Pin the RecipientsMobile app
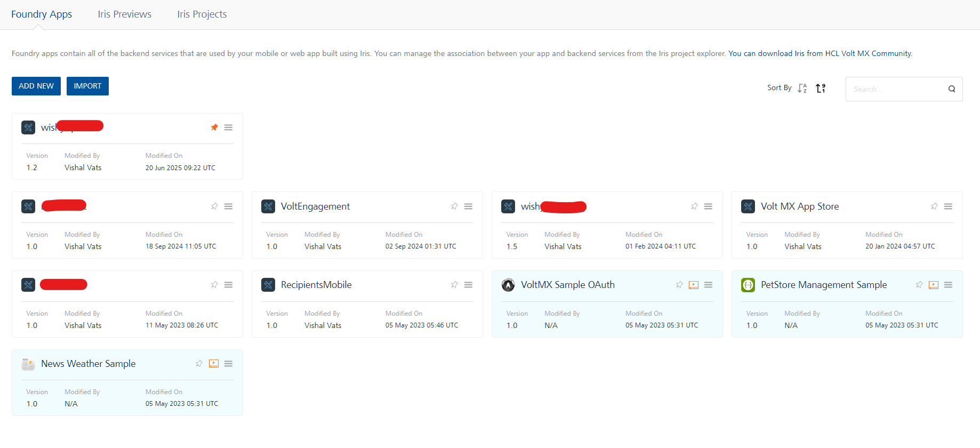 tap(454, 285)
